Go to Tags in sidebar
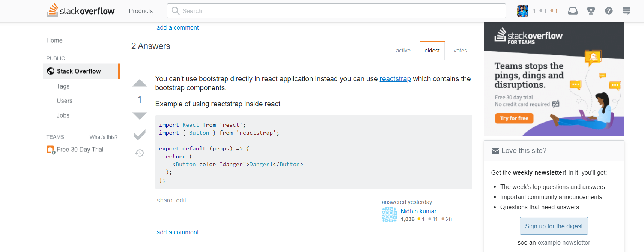This screenshot has height=252, width=644. tap(63, 86)
